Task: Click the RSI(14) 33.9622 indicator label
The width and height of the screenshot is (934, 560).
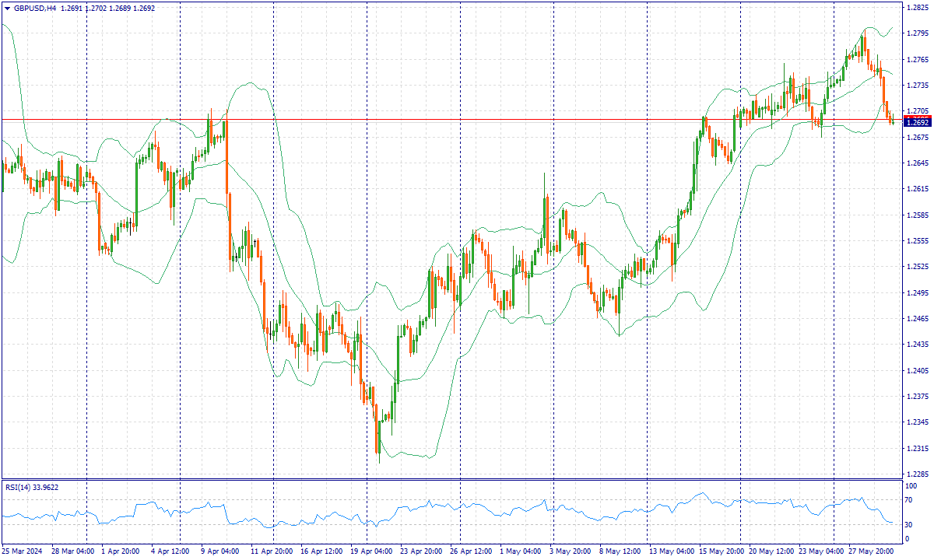Action: click(x=32, y=487)
